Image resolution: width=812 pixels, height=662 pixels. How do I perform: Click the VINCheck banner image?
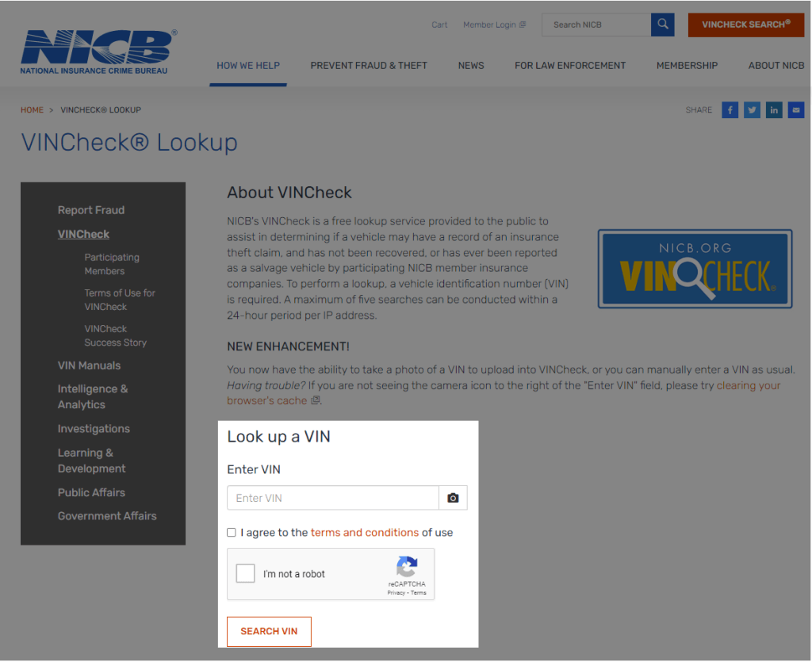point(695,269)
